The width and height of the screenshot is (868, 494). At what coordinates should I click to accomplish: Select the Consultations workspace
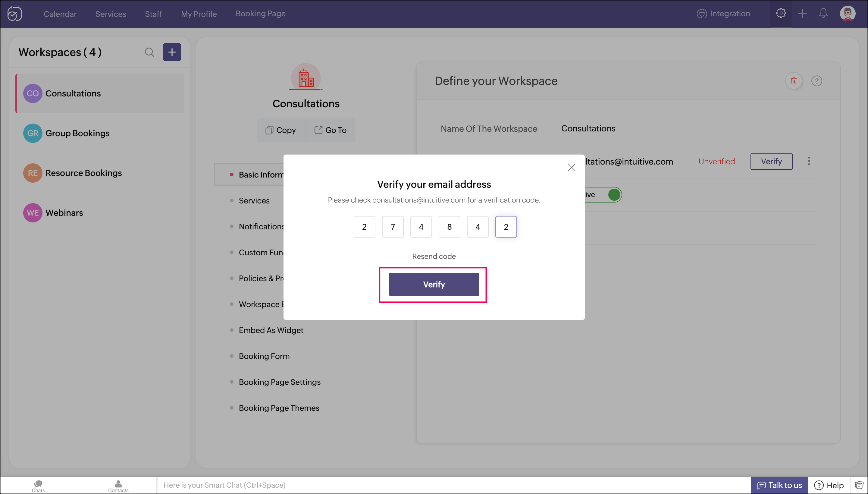click(100, 93)
